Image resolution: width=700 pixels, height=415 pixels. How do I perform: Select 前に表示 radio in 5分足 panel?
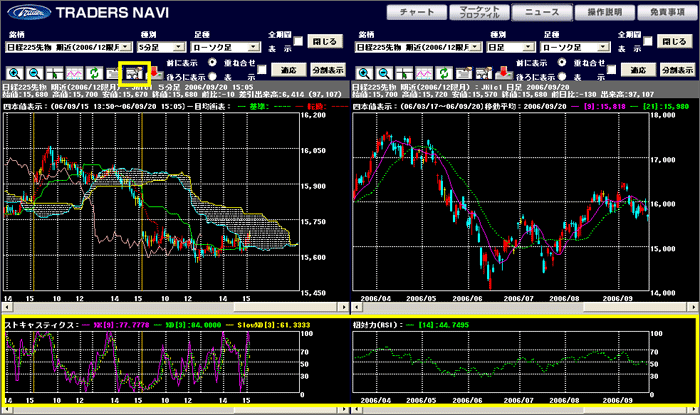coord(212,62)
